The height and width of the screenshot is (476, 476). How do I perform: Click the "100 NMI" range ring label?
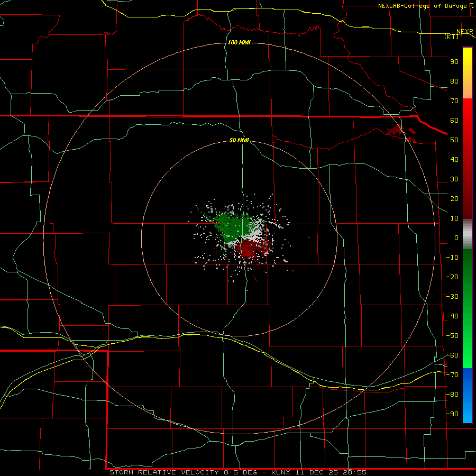pyautogui.click(x=239, y=42)
